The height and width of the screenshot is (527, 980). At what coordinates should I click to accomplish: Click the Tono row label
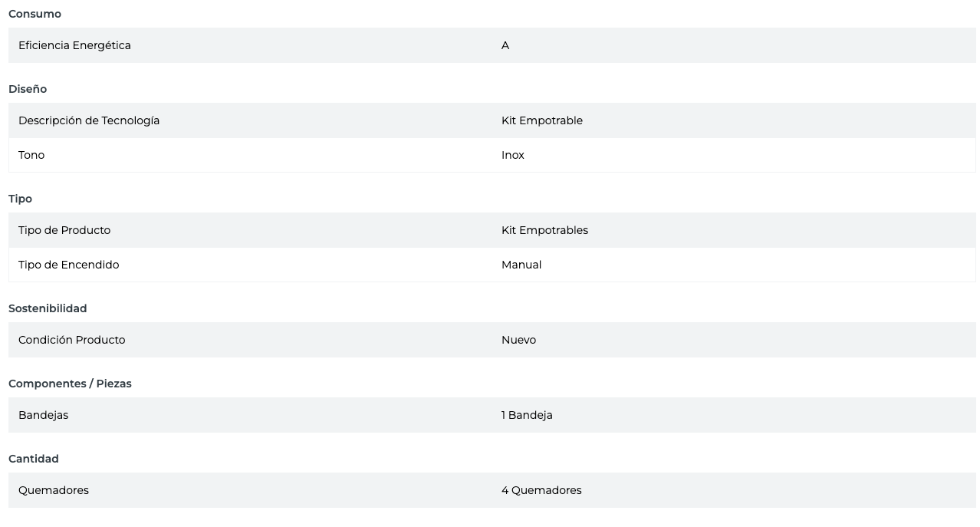31,155
